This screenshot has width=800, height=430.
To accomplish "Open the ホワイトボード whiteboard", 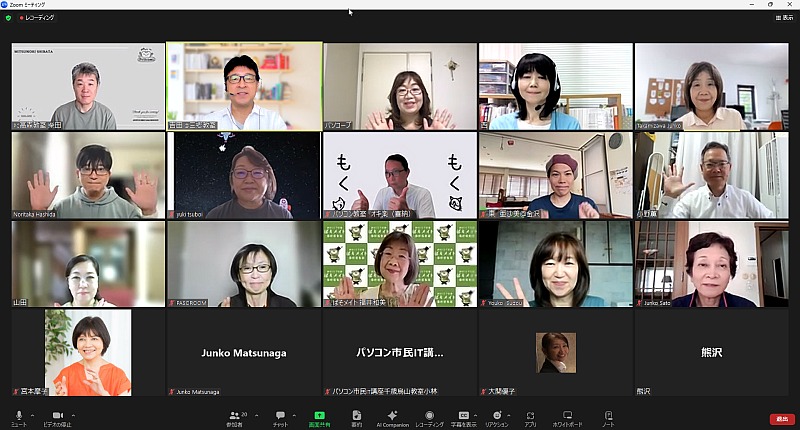I will [567, 416].
